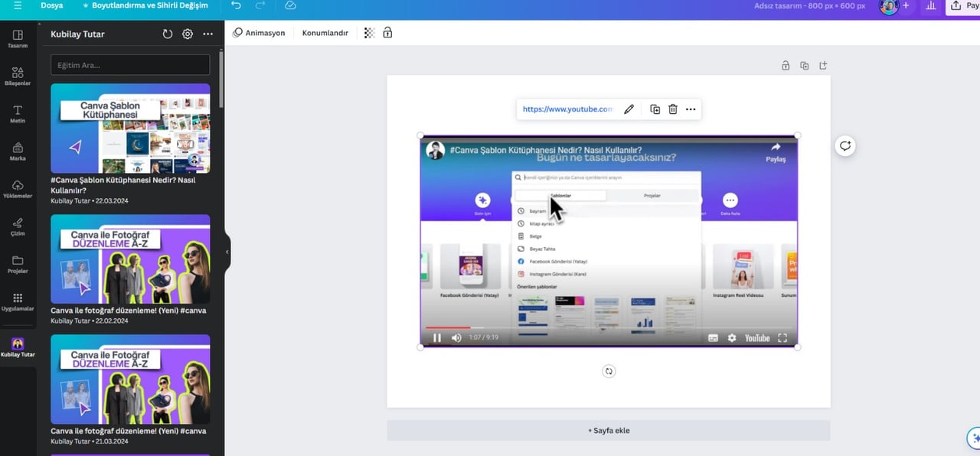The image size is (980, 456).
Task: Open the Yüklemeler sidebar tab
Action: point(18,189)
